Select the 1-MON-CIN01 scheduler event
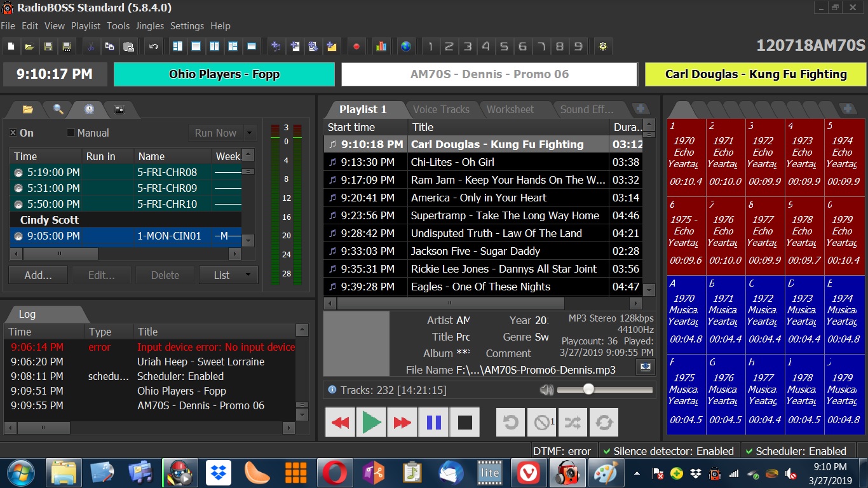The image size is (868, 488). [x=126, y=236]
